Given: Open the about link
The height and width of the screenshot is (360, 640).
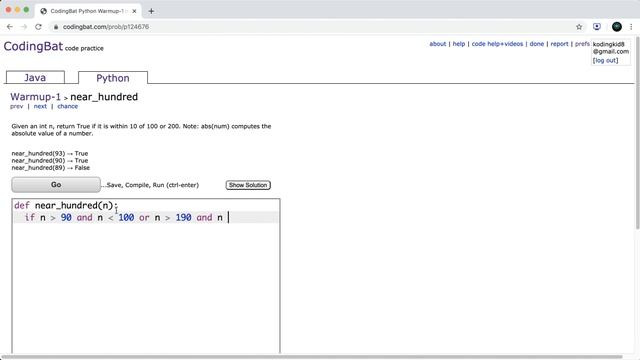Looking at the screenshot, I should [438, 44].
